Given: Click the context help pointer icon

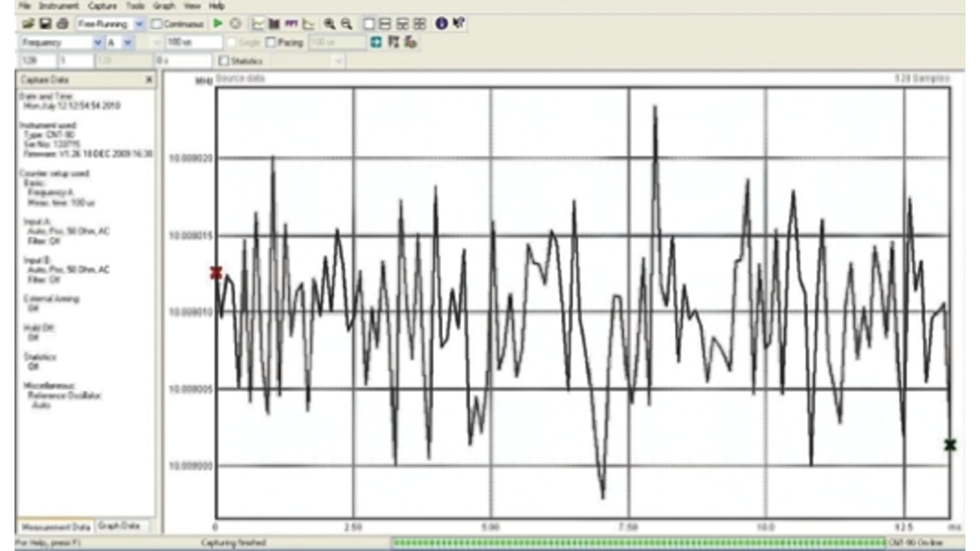Looking at the screenshot, I should click(459, 23).
